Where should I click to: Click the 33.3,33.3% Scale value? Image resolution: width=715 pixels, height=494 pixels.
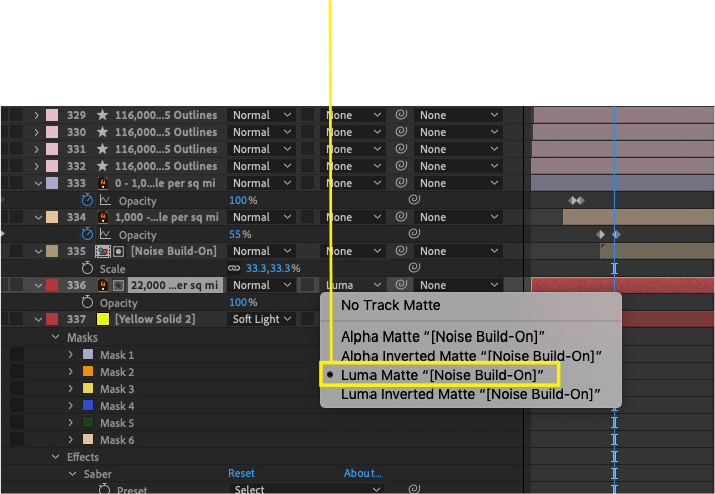click(273, 268)
